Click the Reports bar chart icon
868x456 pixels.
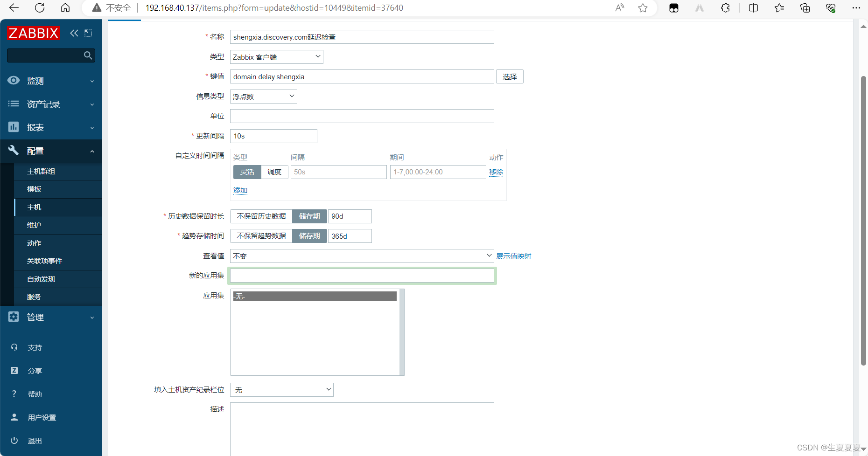click(14, 127)
